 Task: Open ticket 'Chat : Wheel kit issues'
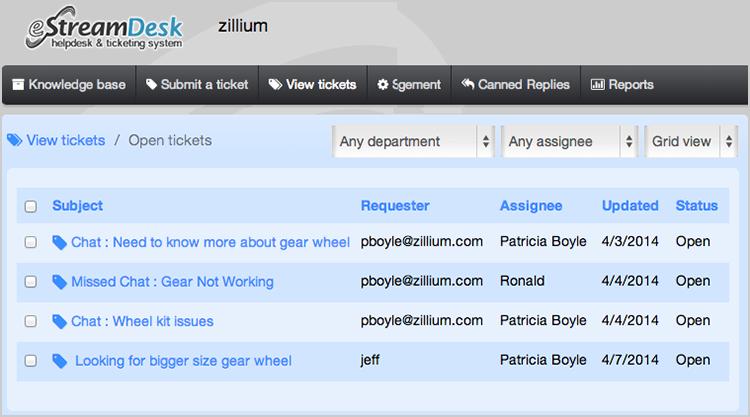coord(142,321)
